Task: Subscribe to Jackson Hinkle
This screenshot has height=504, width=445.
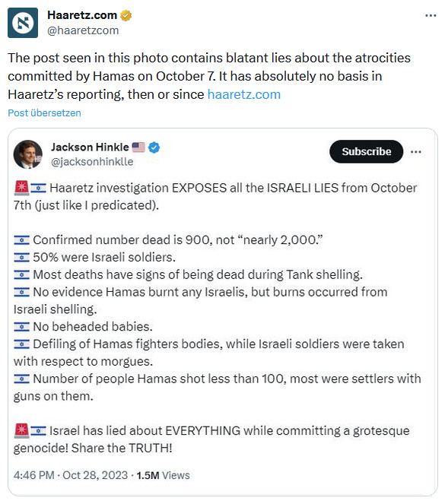Action: point(366,151)
